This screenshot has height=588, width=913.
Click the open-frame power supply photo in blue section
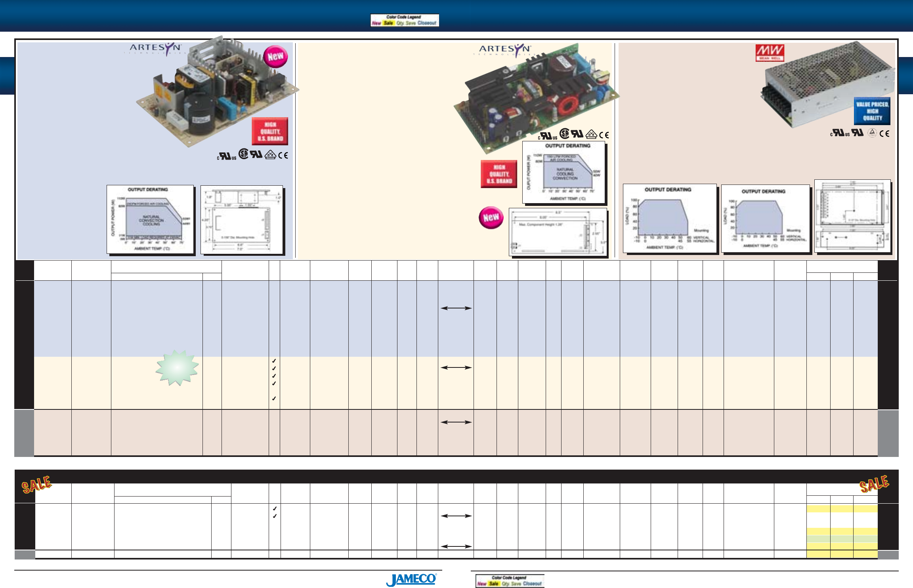click(x=217, y=92)
